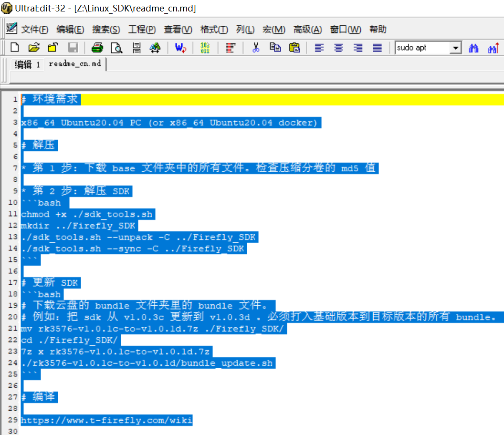Click the Close file icon

(x=53, y=48)
